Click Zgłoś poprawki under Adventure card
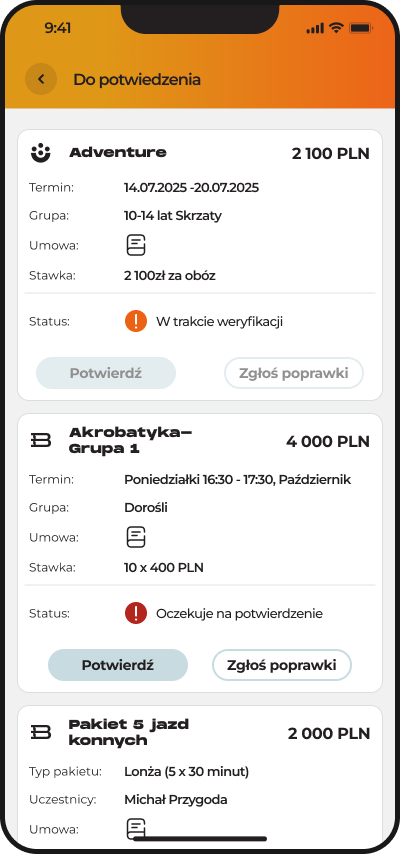 (294, 373)
